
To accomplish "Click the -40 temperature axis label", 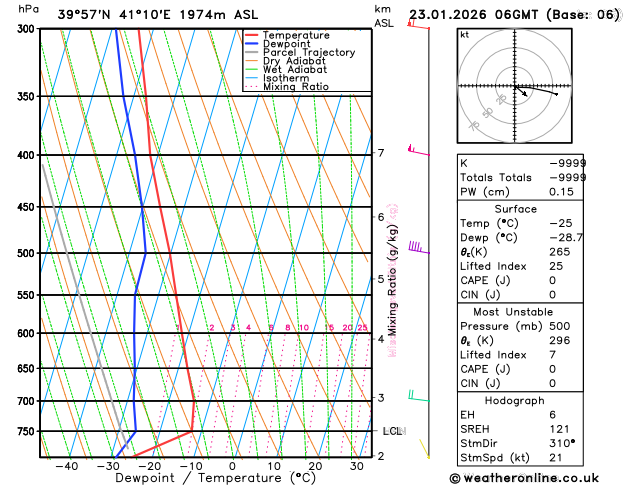I will click(x=67, y=466).
